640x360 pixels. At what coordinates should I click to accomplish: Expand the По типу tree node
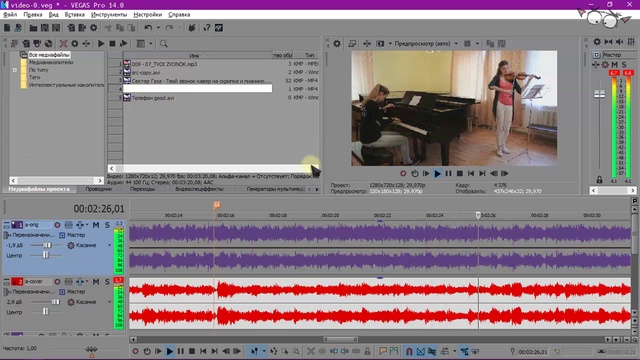pos(15,70)
